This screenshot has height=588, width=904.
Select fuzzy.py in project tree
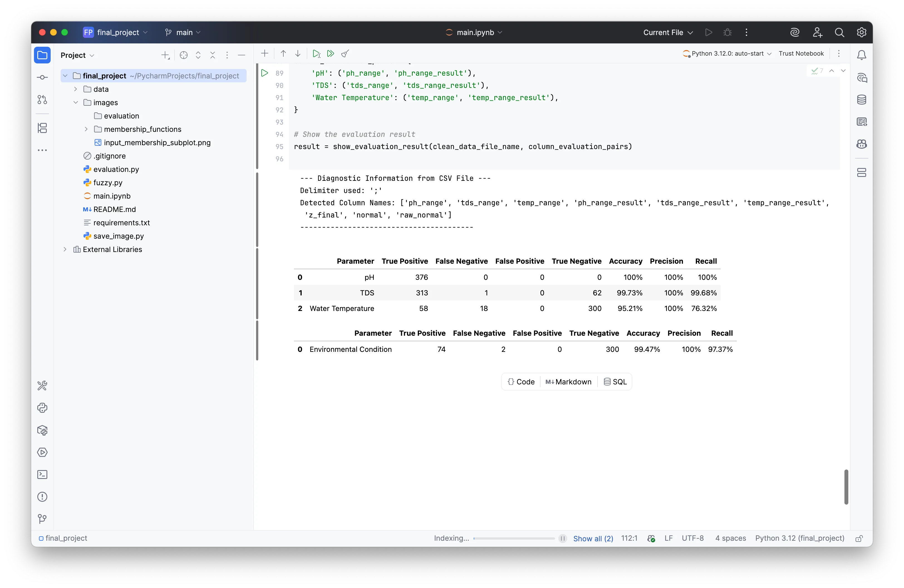(107, 182)
